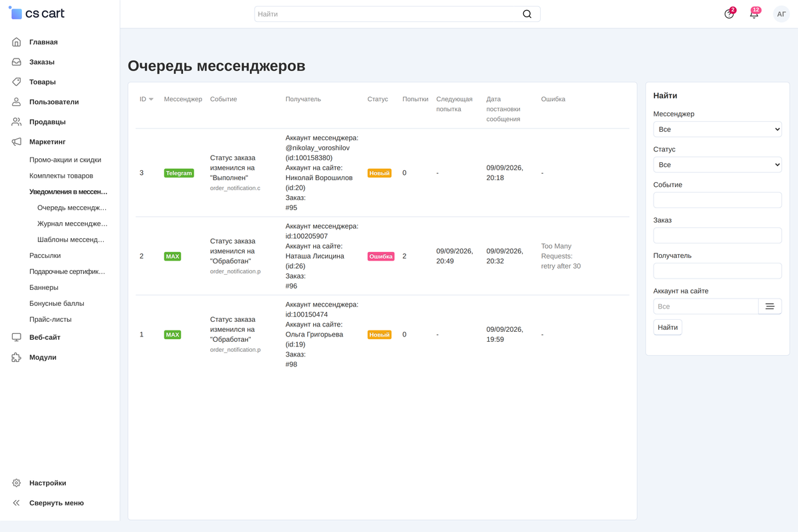Open the account picker list icon
Viewport: 798px width, 532px height.
coord(770,307)
